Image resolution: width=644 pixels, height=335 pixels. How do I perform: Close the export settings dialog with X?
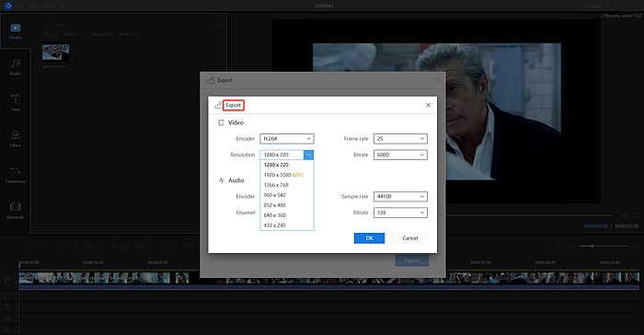tap(428, 105)
